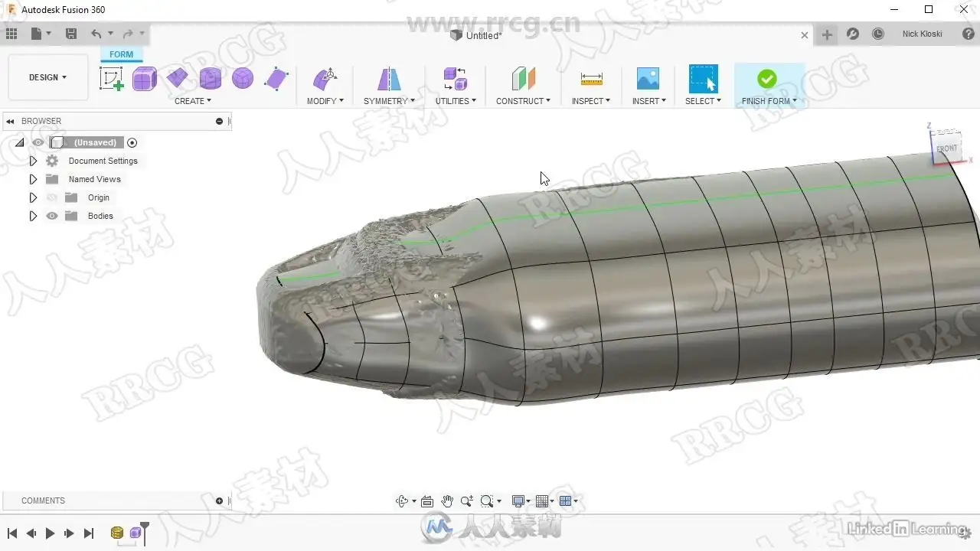980x551 pixels.
Task: Select the form Face tool
Action: coord(276,78)
